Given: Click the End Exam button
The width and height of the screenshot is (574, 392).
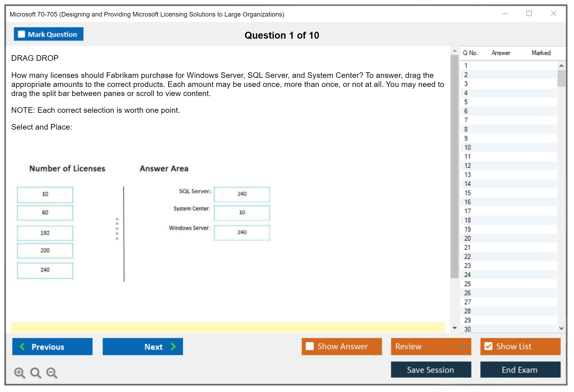Looking at the screenshot, I should point(520,370).
